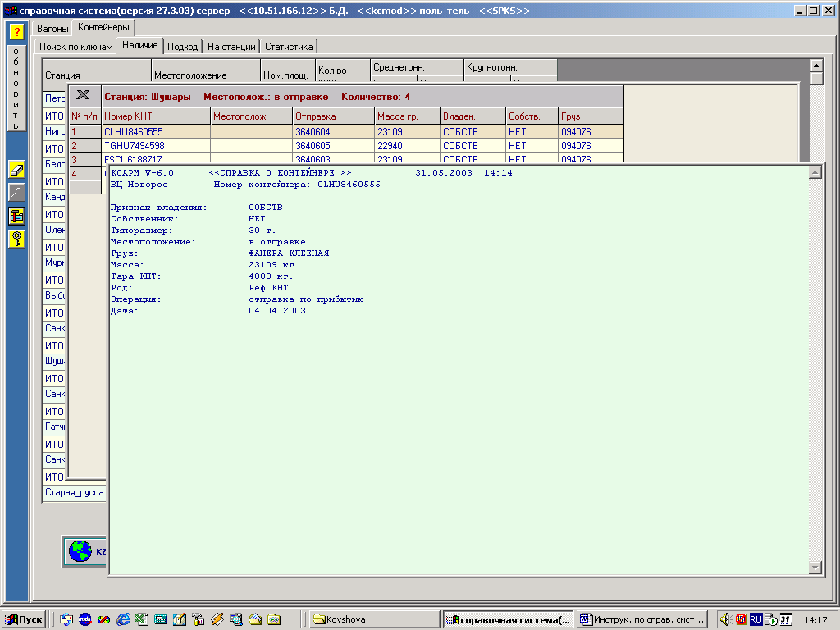Image resolution: width=840 pixels, height=630 pixels.
Task: Switch to Kovshova folder in taskbar
Action: [x=373, y=619]
